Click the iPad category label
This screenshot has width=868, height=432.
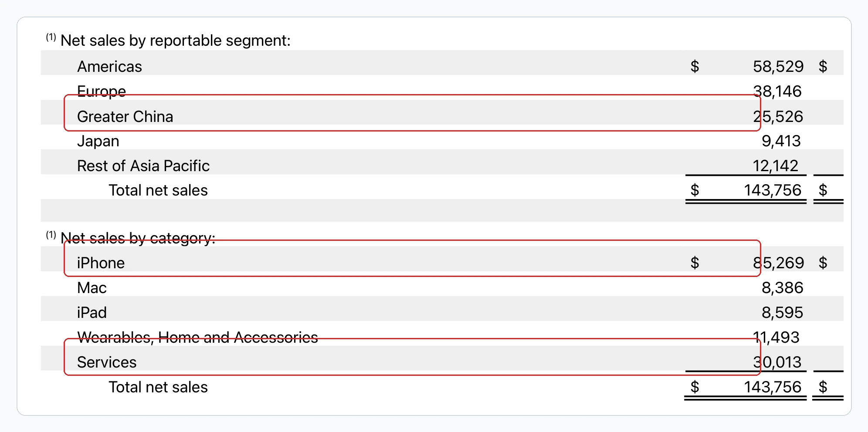tap(92, 313)
